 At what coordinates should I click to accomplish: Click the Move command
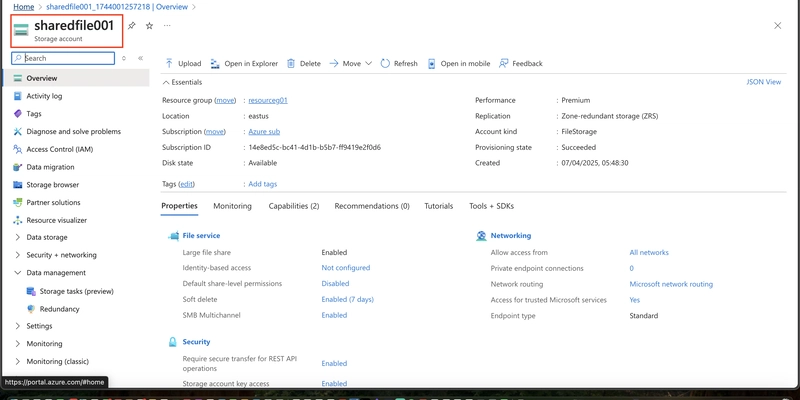tap(345, 64)
